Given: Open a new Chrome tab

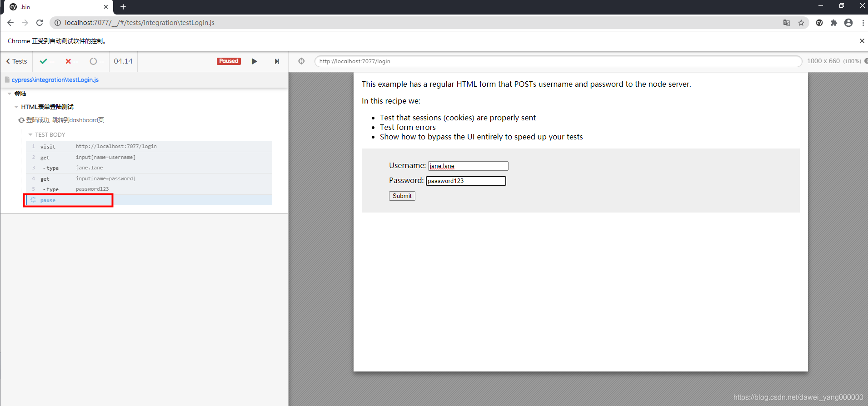Looking at the screenshot, I should (x=123, y=7).
